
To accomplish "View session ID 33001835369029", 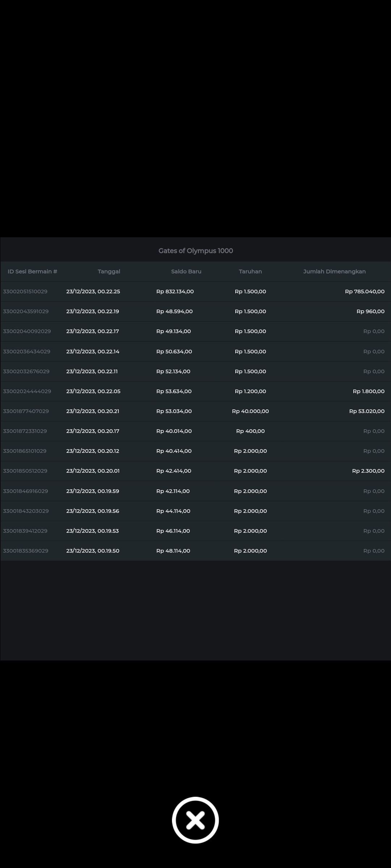I will click(26, 551).
